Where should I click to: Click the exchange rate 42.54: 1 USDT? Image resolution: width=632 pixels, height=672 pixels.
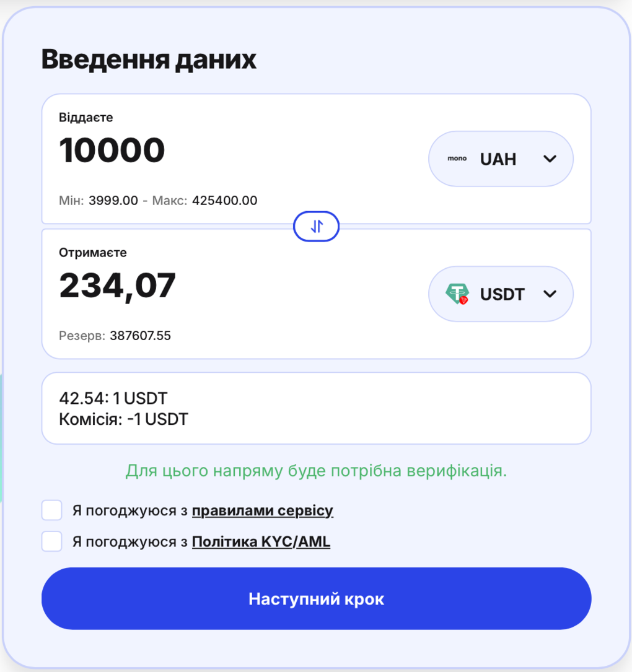click(113, 398)
